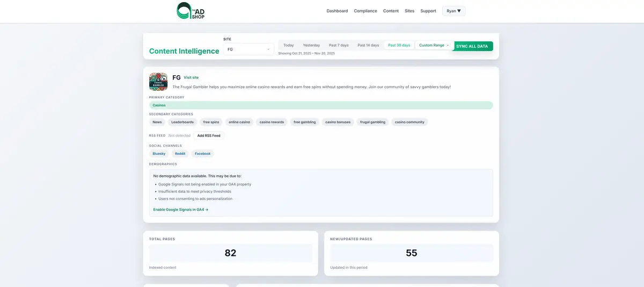Expand the Site selector dropdown
644x287 pixels.
click(x=248, y=49)
